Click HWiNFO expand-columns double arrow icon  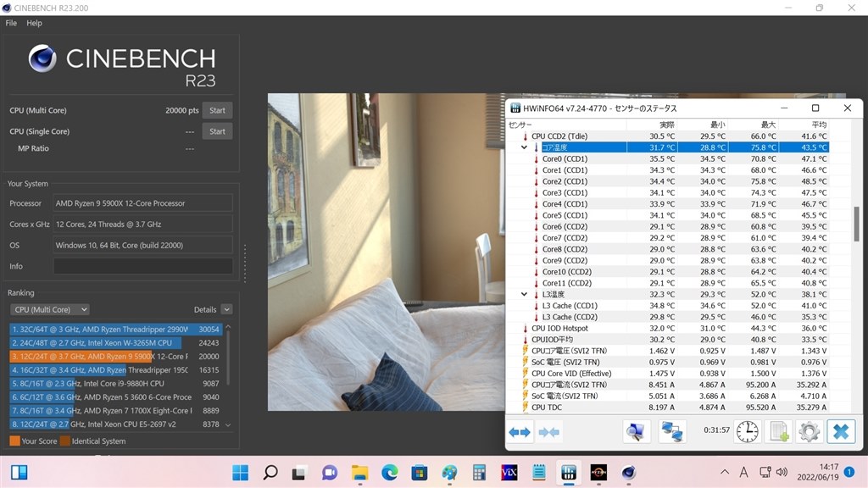click(520, 431)
